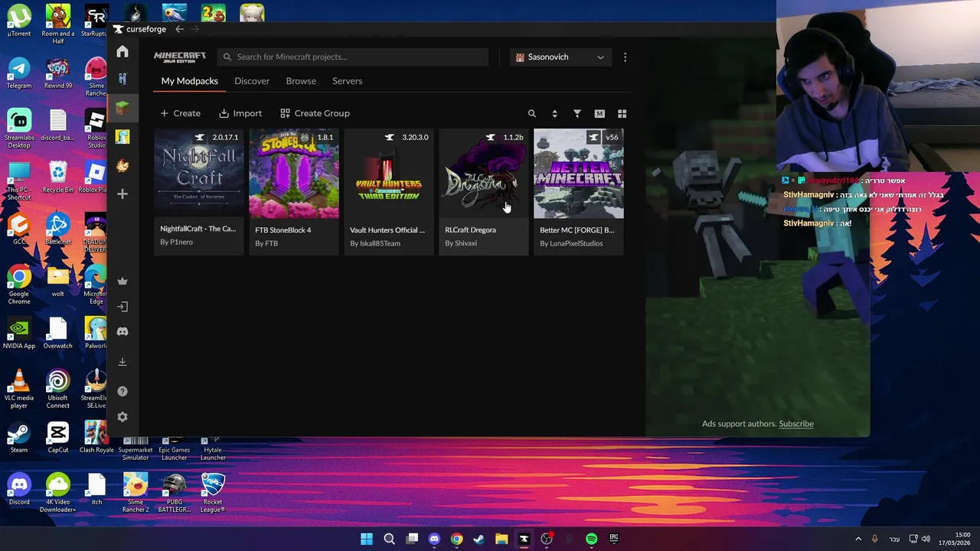Click the Create modpack button
This screenshot has width=980, height=551.
point(181,113)
